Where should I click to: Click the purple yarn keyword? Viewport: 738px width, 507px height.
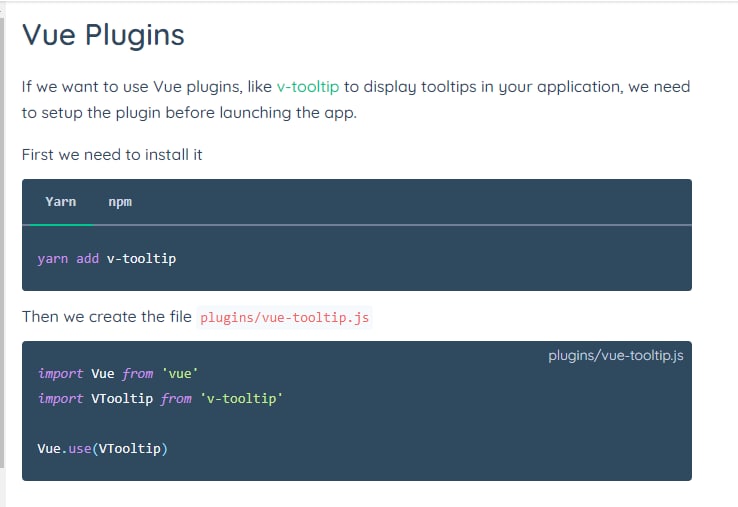[x=53, y=259]
